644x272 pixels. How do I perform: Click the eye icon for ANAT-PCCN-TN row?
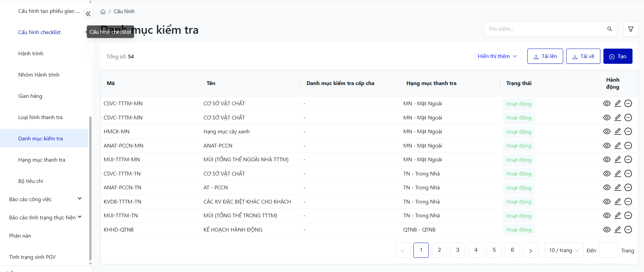(x=607, y=188)
